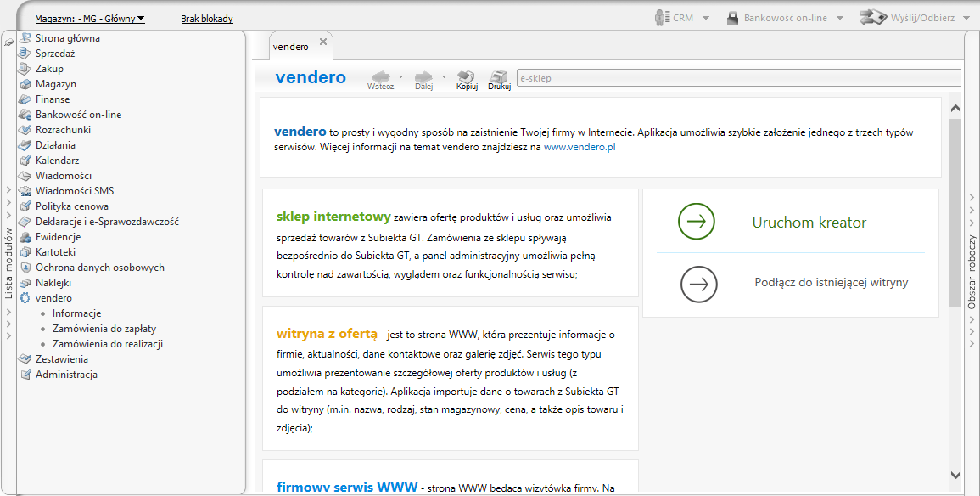Viewport: 980px width, 496px height.
Task: Click the Działania module icon
Action: click(25, 145)
